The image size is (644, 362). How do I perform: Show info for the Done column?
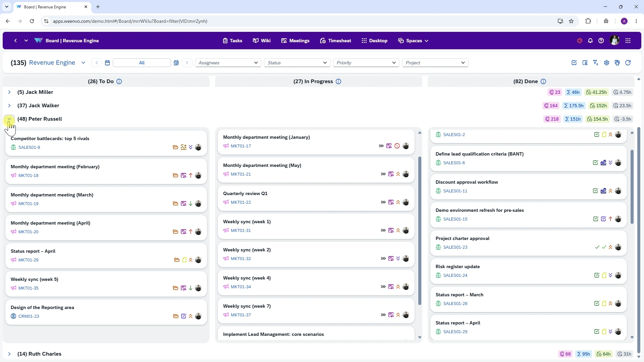coord(543,81)
